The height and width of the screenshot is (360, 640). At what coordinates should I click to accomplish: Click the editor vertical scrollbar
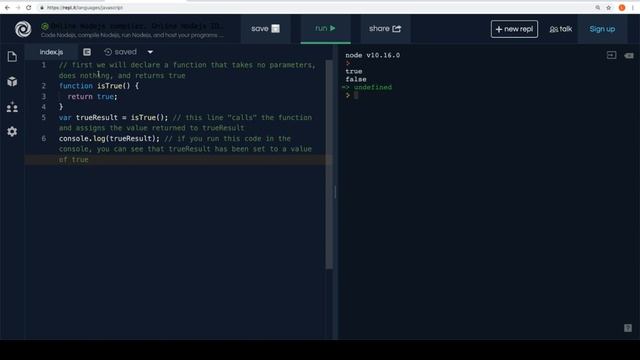[329, 164]
